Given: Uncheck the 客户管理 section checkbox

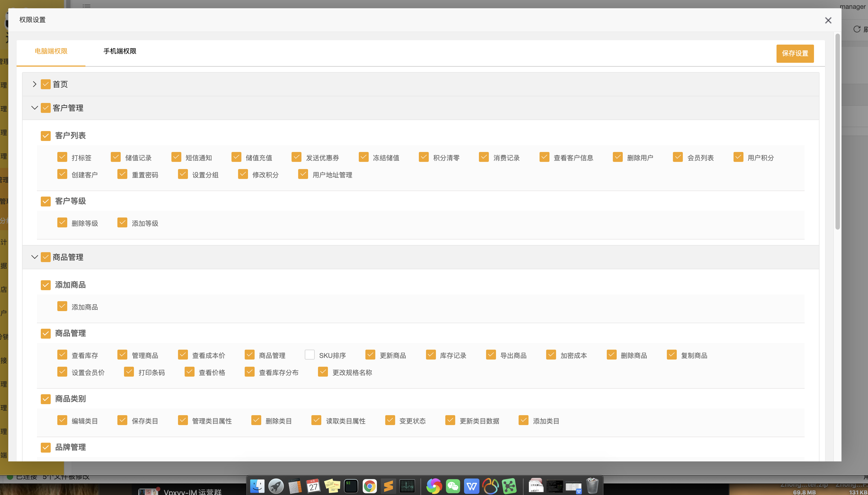Looking at the screenshot, I should tap(45, 108).
